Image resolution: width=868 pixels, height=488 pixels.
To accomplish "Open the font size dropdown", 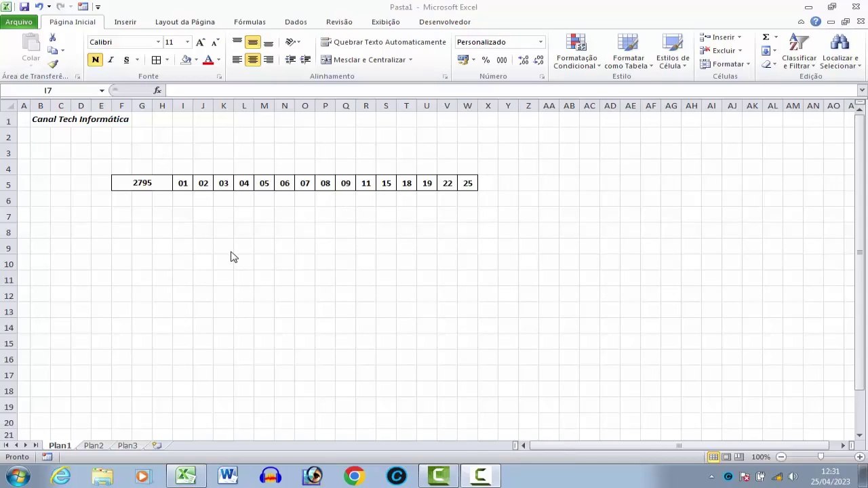I will click(187, 42).
